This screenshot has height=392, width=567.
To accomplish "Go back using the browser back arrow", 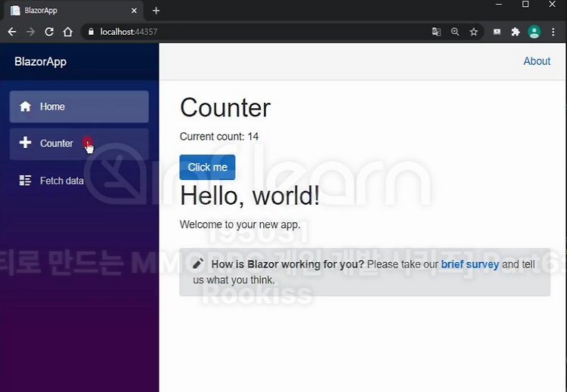I will pos(12,32).
